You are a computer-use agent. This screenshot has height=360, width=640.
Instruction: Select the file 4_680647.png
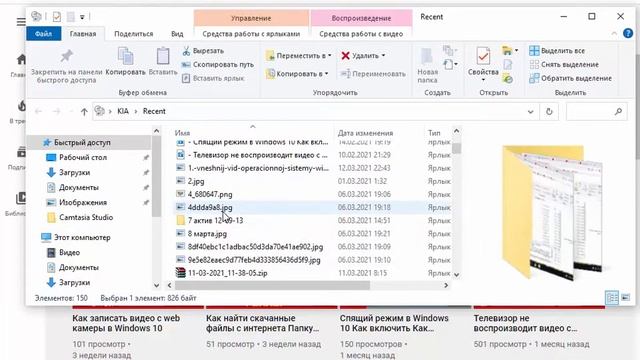[x=210, y=194]
